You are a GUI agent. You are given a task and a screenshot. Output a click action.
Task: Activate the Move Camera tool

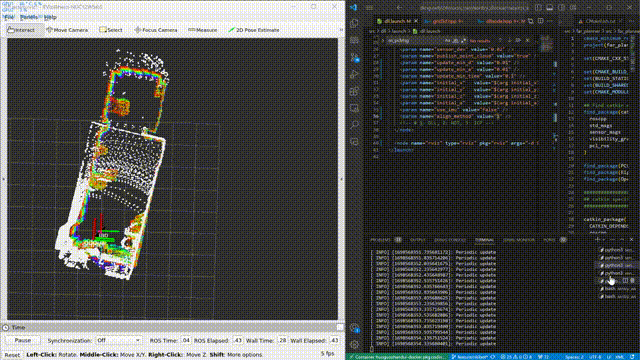[x=67, y=30]
